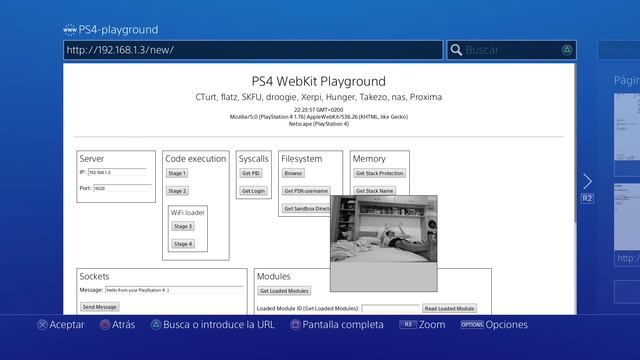Go to next page with right chevron
This screenshot has height=360, width=640.
pyautogui.click(x=587, y=181)
